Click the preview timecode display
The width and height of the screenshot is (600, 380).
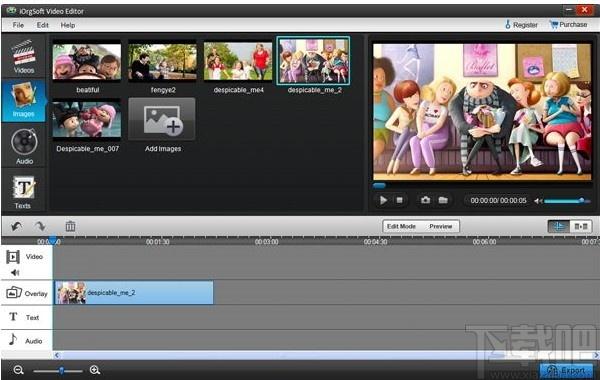pyautogui.click(x=498, y=201)
